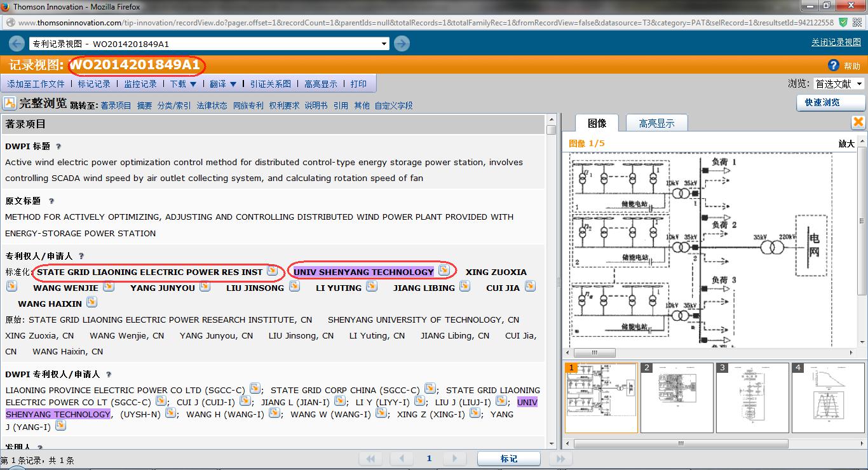Image resolution: width=868 pixels, height=470 pixels.
Task: Jump to 分类/索引 section
Action: [x=174, y=105]
